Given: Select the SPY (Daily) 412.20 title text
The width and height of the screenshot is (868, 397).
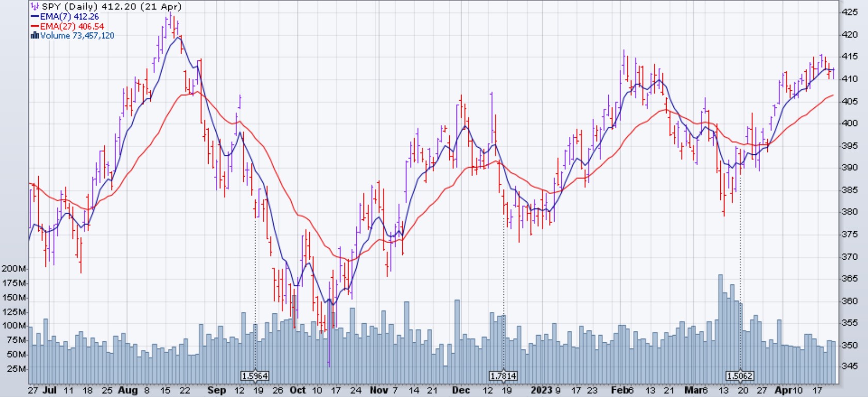Looking at the screenshot, I should 111,7.
